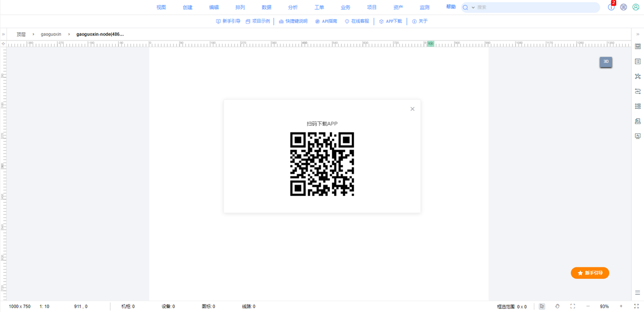644x312 pixels.
Task: Open hamburger menu icon at bottom right
Action: [x=637, y=293]
